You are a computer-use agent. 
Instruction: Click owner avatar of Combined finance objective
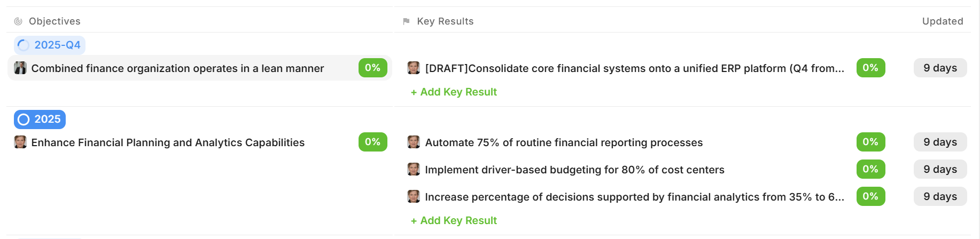pyautogui.click(x=20, y=68)
